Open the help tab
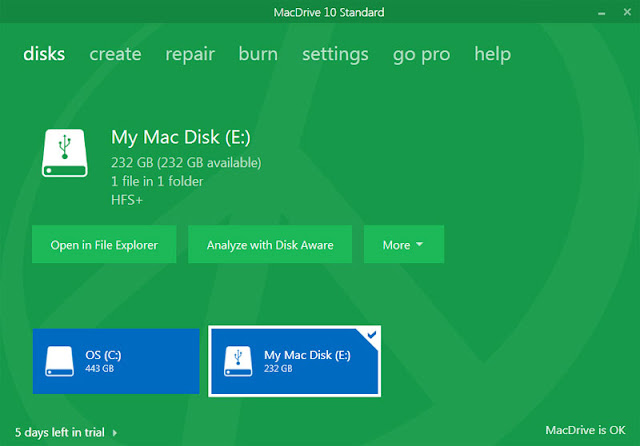 click(492, 55)
